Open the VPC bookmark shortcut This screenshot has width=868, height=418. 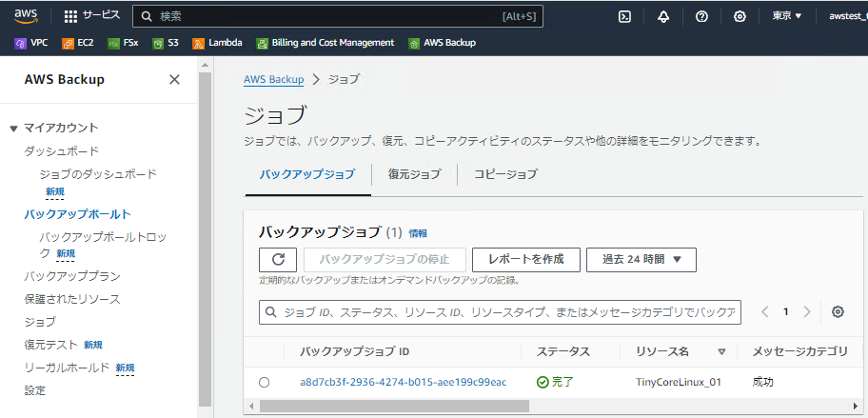[30, 43]
